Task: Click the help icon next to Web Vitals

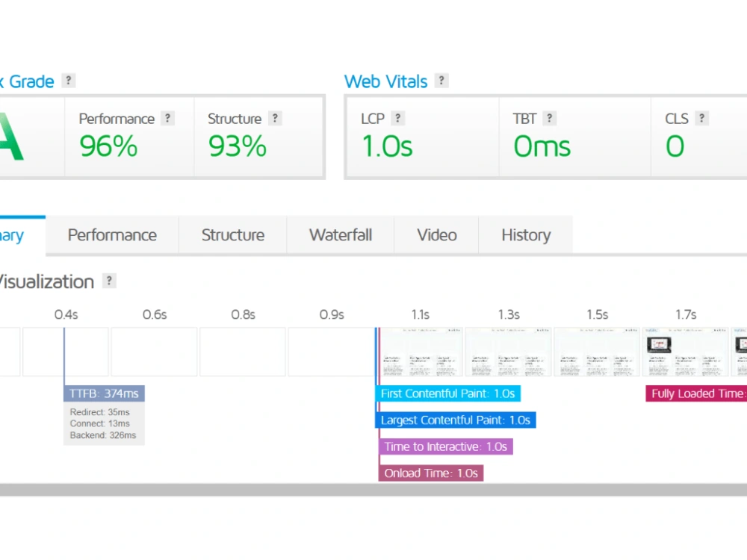Action: tap(441, 81)
